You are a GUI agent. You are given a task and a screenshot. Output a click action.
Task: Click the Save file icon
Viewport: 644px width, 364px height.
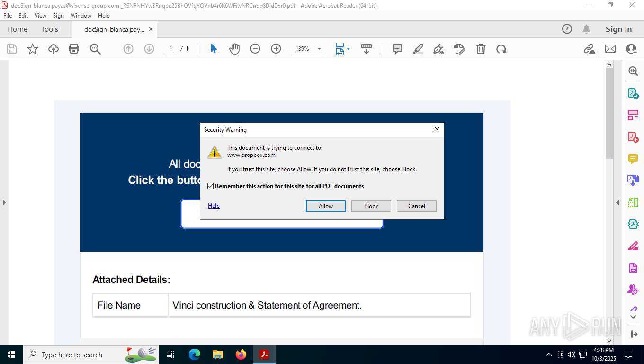[x=12, y=49]
